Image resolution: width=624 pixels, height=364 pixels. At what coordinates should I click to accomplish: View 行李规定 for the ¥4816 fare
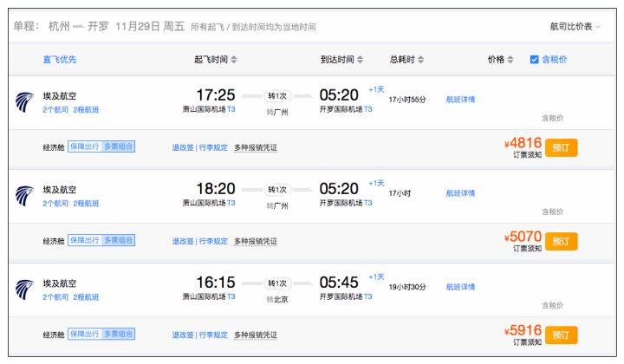coord(213,147)
